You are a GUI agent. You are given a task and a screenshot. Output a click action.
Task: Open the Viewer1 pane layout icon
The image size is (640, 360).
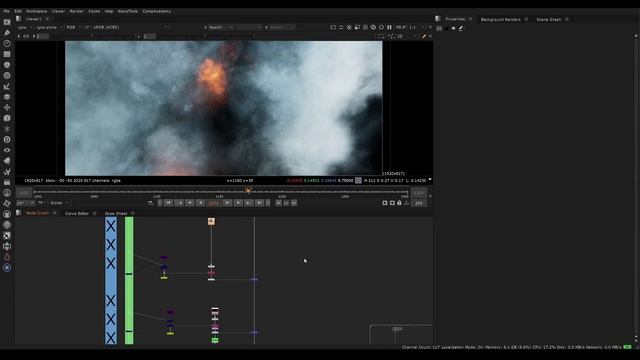point(19,19)
